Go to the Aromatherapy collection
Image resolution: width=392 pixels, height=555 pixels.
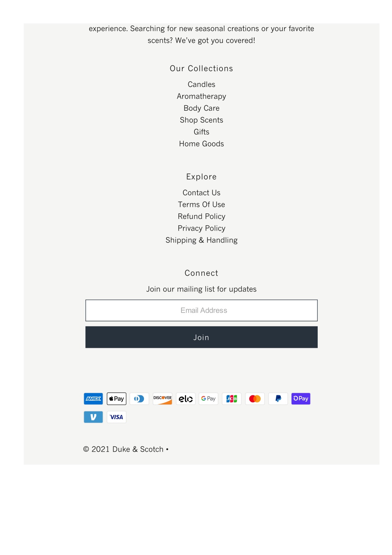point(201,96)
